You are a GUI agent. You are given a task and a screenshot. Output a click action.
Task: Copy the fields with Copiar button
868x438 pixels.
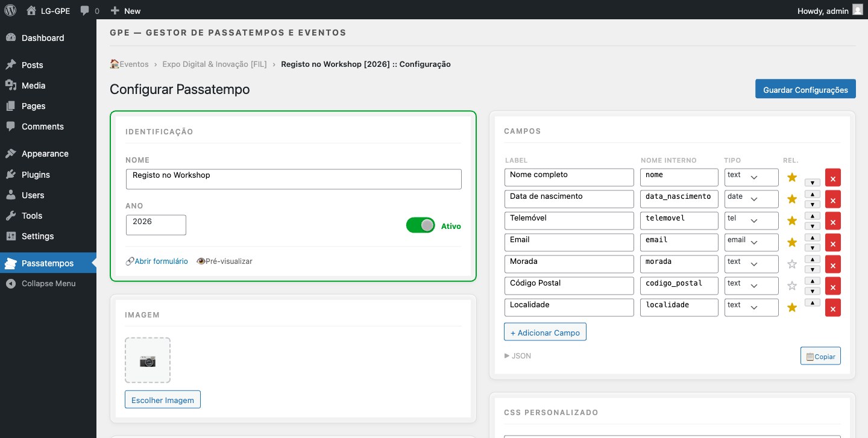pos(820,356)
